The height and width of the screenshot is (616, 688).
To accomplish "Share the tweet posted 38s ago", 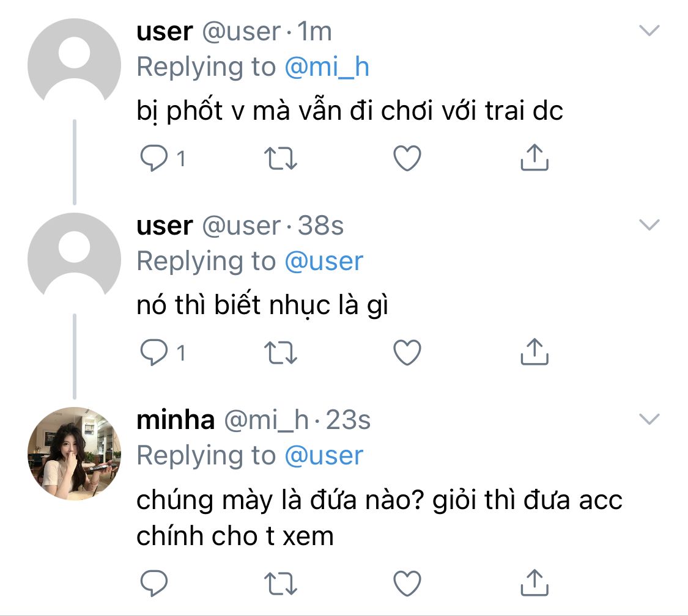I will pos(534,353).
